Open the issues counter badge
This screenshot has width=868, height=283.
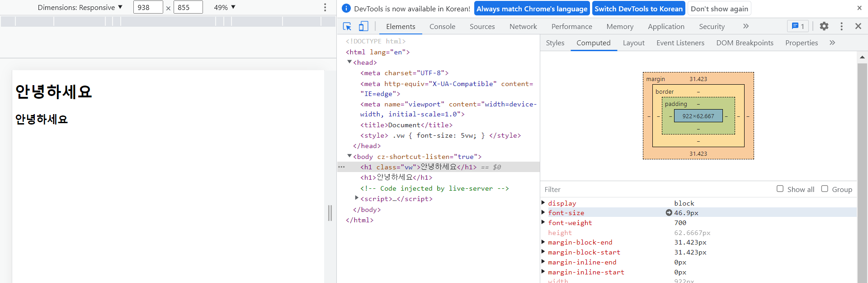coord(798,26)
